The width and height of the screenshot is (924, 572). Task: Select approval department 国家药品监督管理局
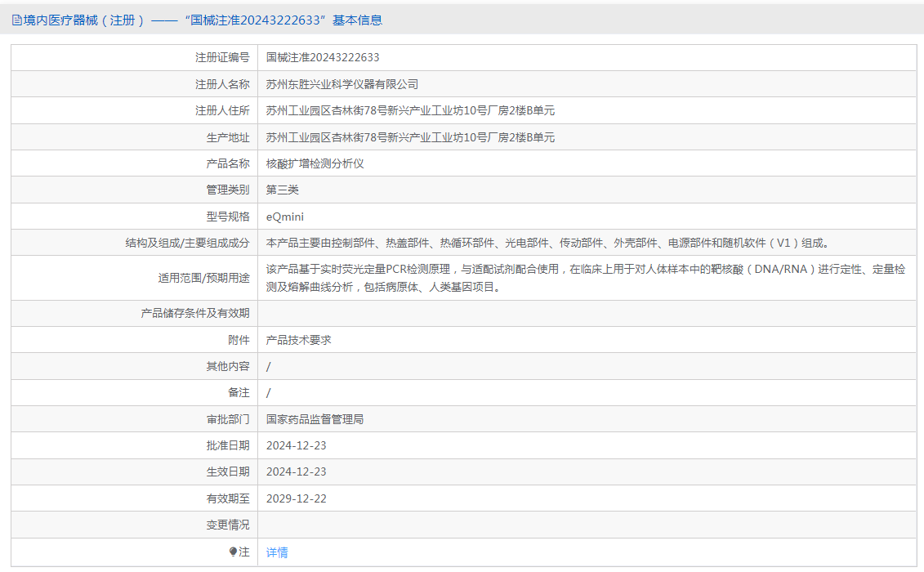pos(315,419)
